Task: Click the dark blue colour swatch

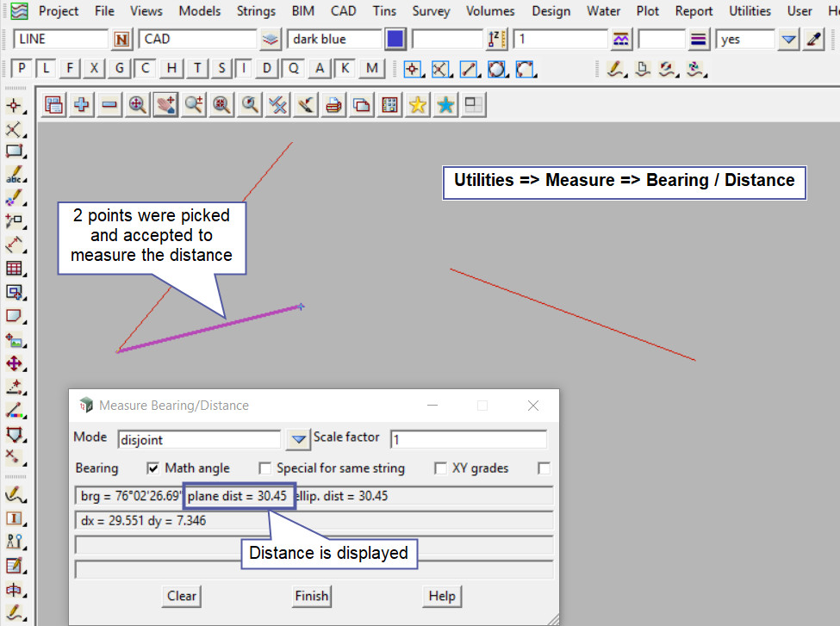Action: click(x=395, y=39)
